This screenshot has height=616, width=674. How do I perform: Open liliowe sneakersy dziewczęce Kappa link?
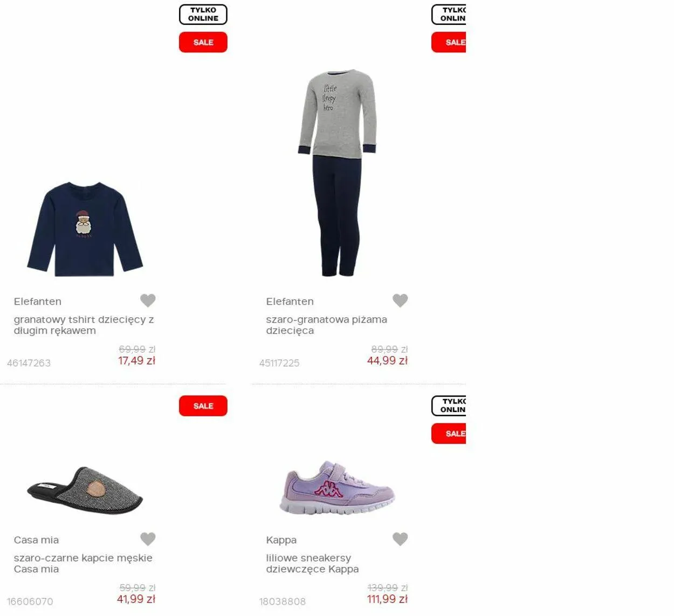(312, 563)
